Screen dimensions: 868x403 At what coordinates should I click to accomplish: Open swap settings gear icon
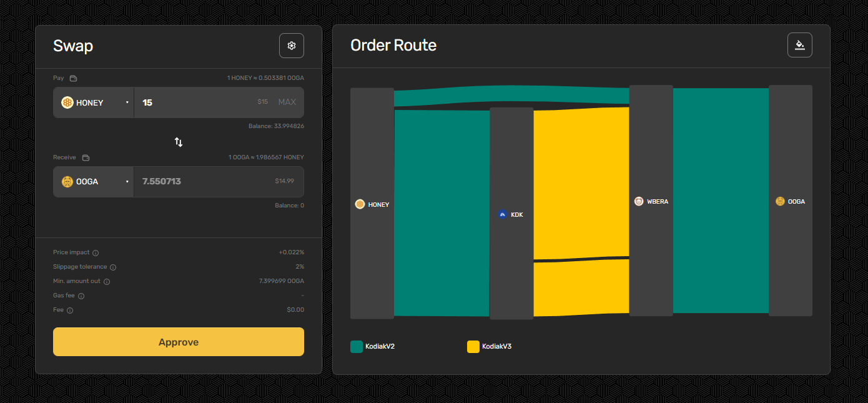291,46
